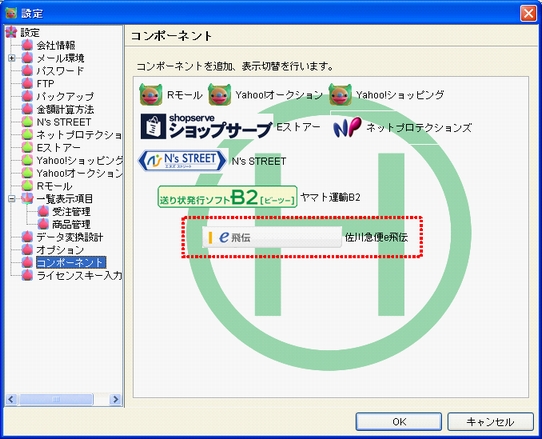Select the NP ネットプロテクションズ logo
542x439 pixels.
coord(347,127)
